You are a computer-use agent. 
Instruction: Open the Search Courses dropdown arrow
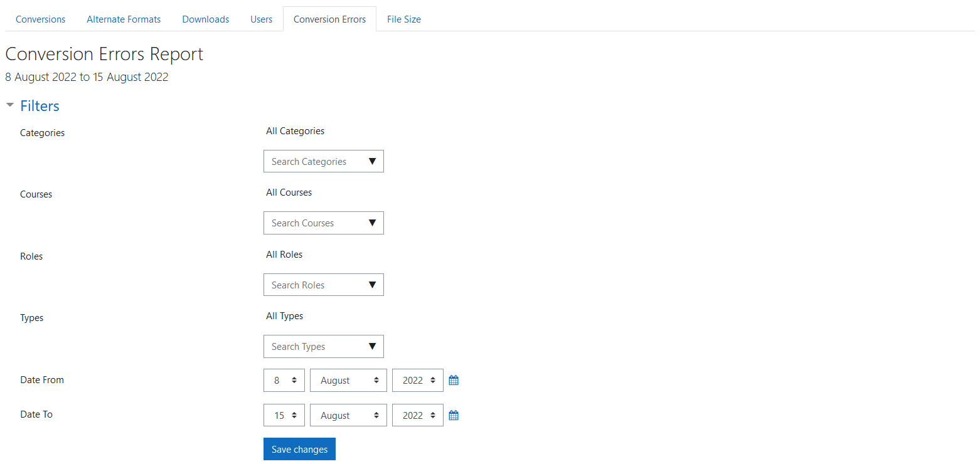coord(372,223)
